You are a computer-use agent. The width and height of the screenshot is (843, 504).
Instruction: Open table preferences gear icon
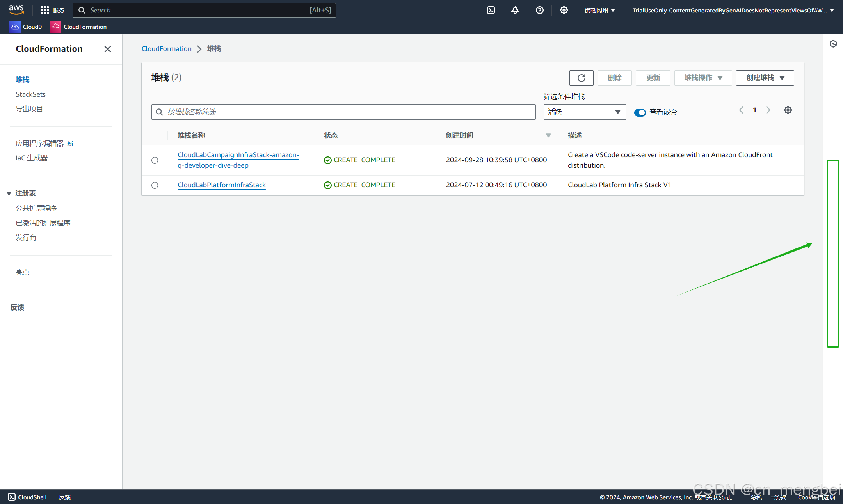(788, 110)
